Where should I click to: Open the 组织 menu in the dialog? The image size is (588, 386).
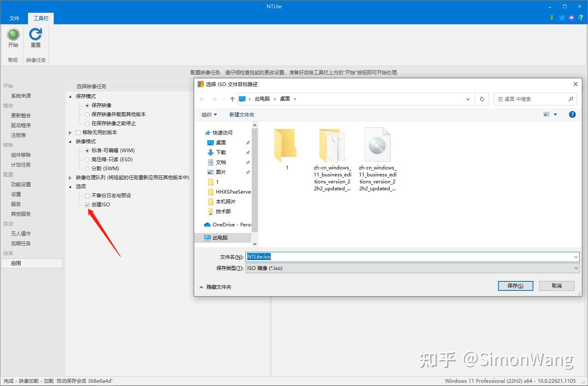coord(209,114)
